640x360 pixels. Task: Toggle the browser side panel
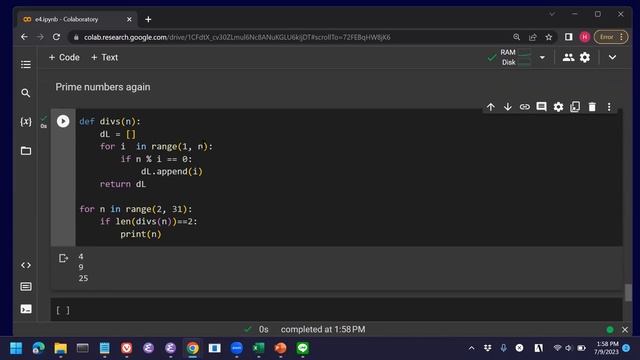tap(569, 37)
